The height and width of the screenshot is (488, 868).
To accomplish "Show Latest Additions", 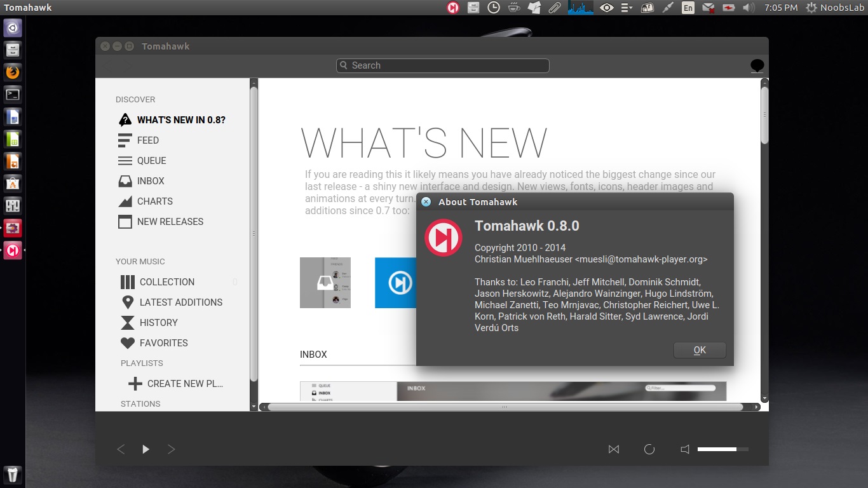I will pyautogui.click(x=172, y=302).
